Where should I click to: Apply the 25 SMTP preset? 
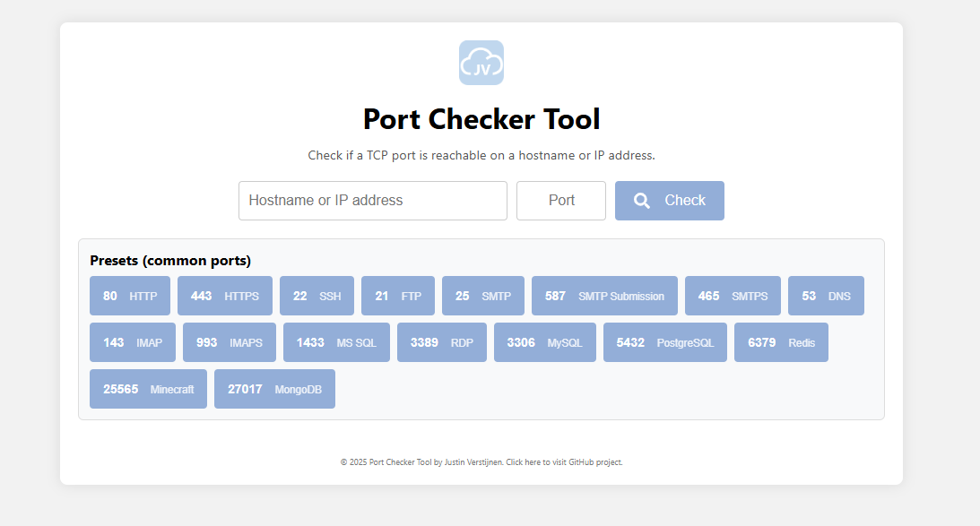point(483,296)
